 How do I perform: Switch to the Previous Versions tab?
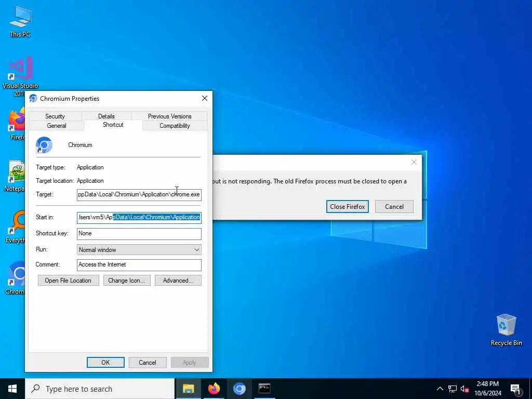click(x=170, y=116)
